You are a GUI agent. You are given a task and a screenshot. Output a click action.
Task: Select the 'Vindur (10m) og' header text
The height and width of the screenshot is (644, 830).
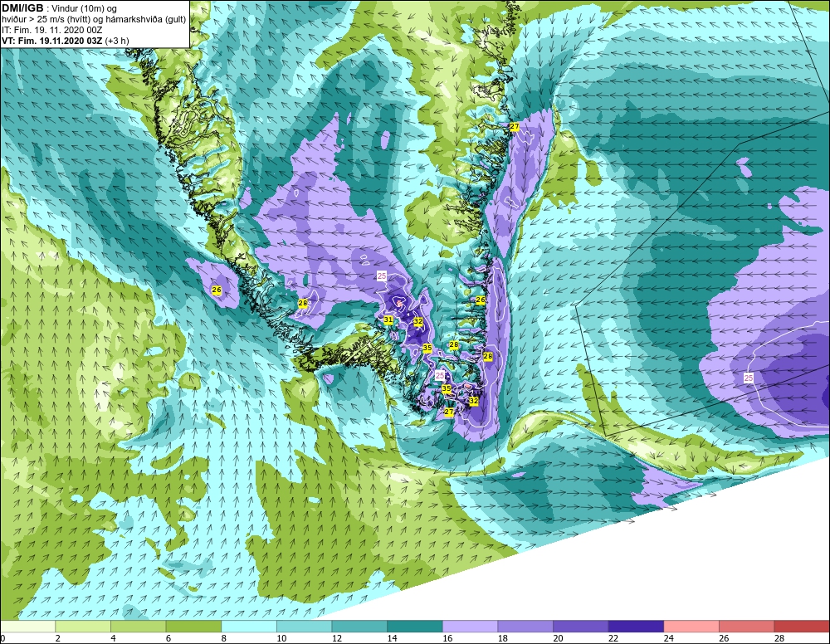tap(83, 9)
